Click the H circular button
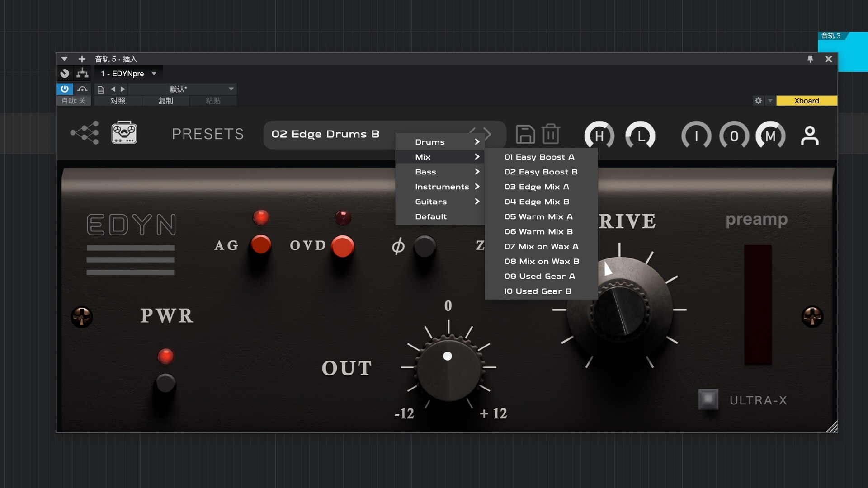The height and width of the screenshot is (488, 868). tap(599, 136)
